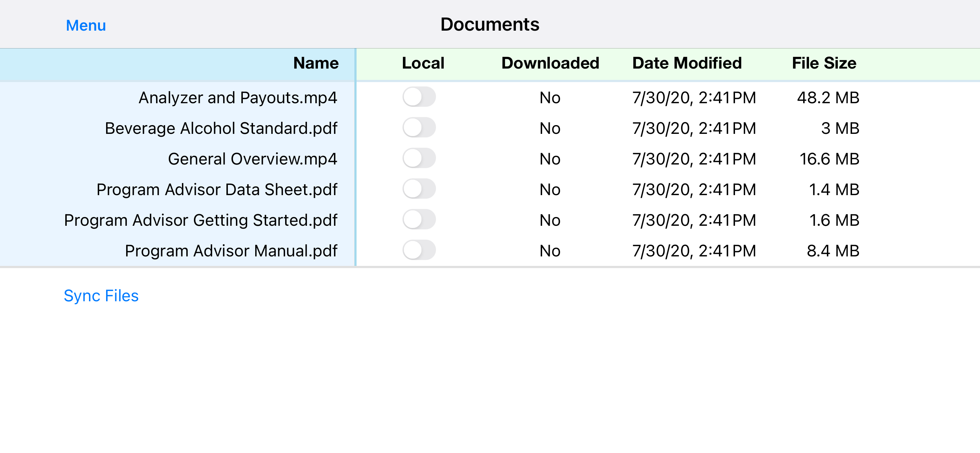Tap the Sync Files button

[101, 296]
